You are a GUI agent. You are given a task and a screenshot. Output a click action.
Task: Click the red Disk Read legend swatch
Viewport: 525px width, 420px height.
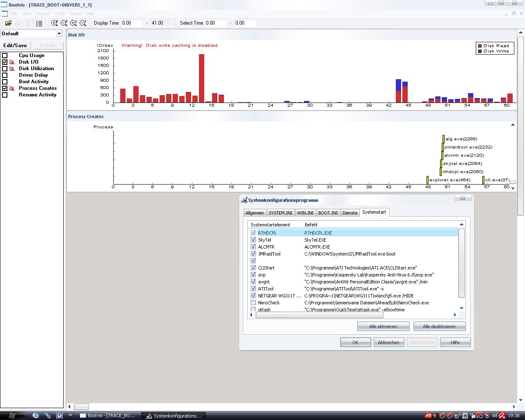(480, 46)
